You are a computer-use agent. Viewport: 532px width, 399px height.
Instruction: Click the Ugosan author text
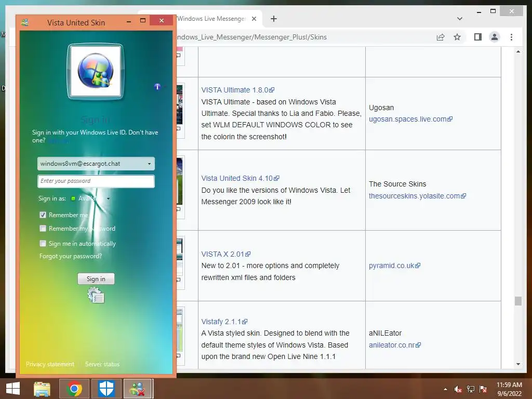(x=381, y=108)
